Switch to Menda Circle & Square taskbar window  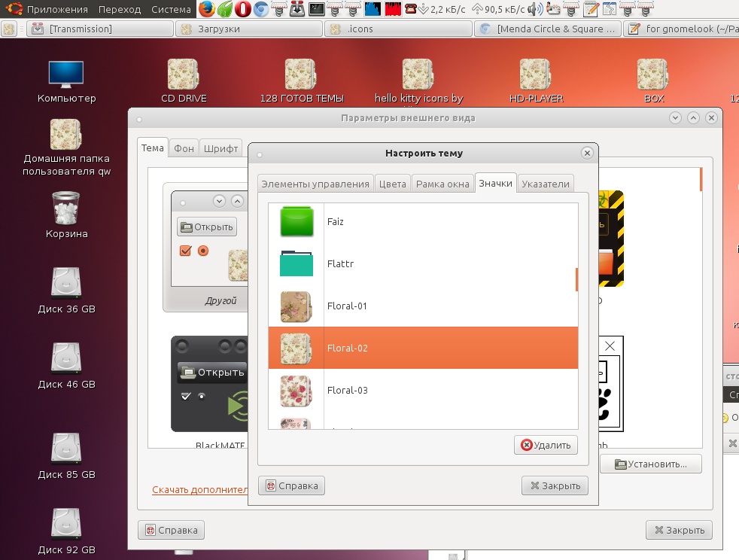548,29
